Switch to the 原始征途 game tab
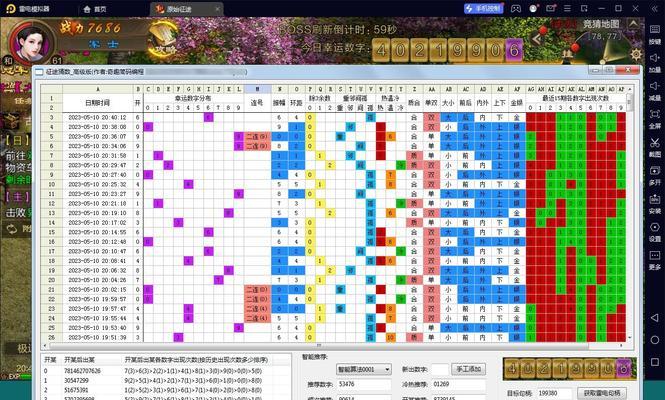The image size is (665, 400). tap(182, 7)
